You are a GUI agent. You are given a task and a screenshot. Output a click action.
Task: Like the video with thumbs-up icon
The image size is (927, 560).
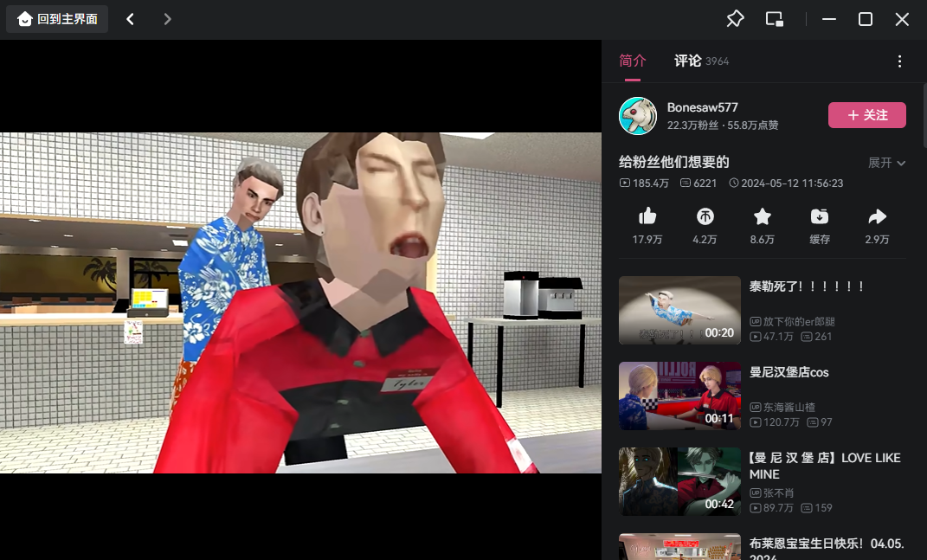point(647,217)
